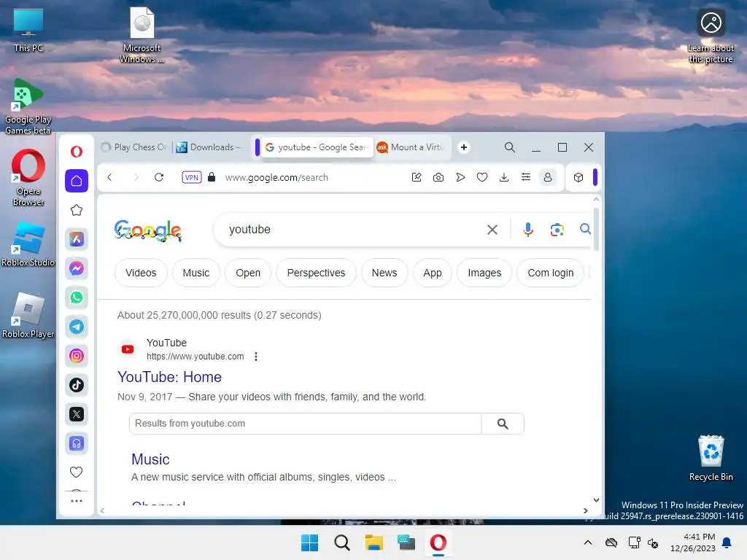Toggle the VPN badge in address bar
The image size is (747, 560).
coord(192,177)
